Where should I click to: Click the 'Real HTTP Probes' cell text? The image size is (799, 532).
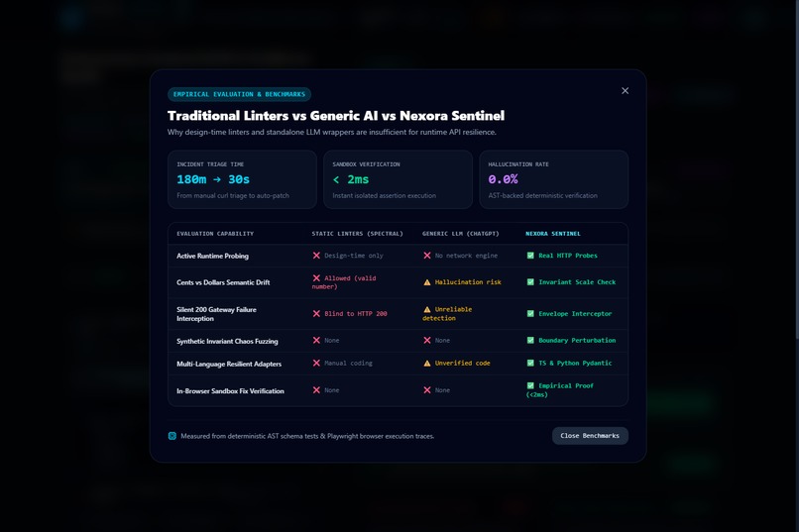point(568,256)
